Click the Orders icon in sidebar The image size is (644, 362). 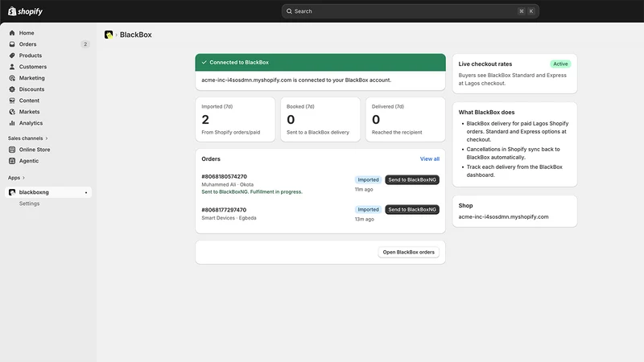tap(12, 44)
